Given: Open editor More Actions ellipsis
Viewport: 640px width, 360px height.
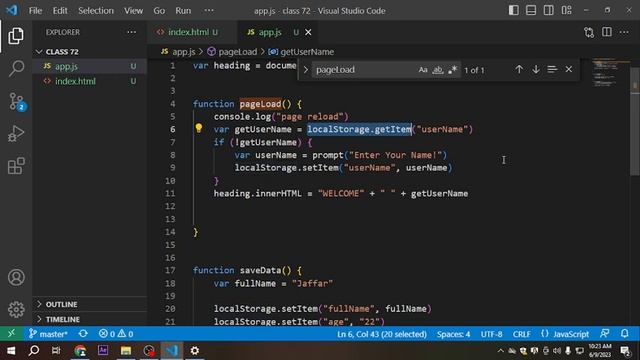Looking at the screenshot, I should [x=624, y=32].
